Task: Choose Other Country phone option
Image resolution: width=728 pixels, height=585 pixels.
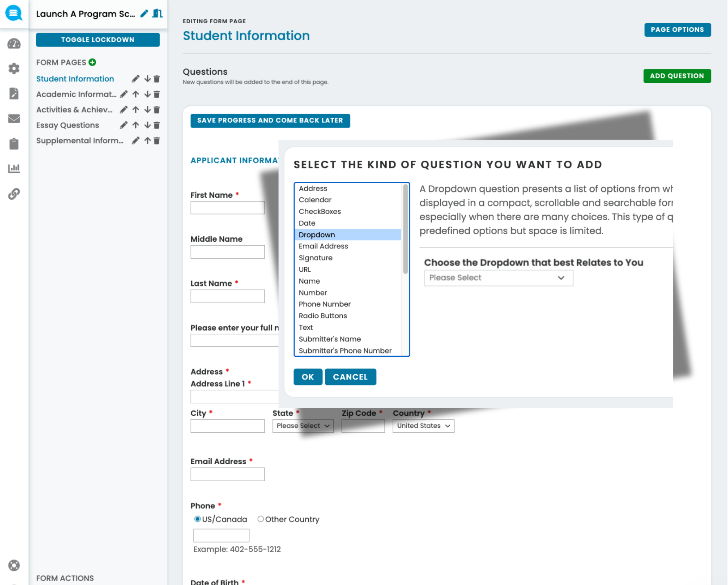Action: tap(261, 519)
